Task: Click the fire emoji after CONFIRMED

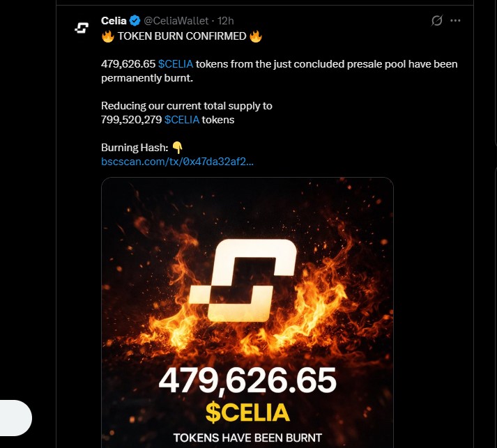Action: pos(255,35)
